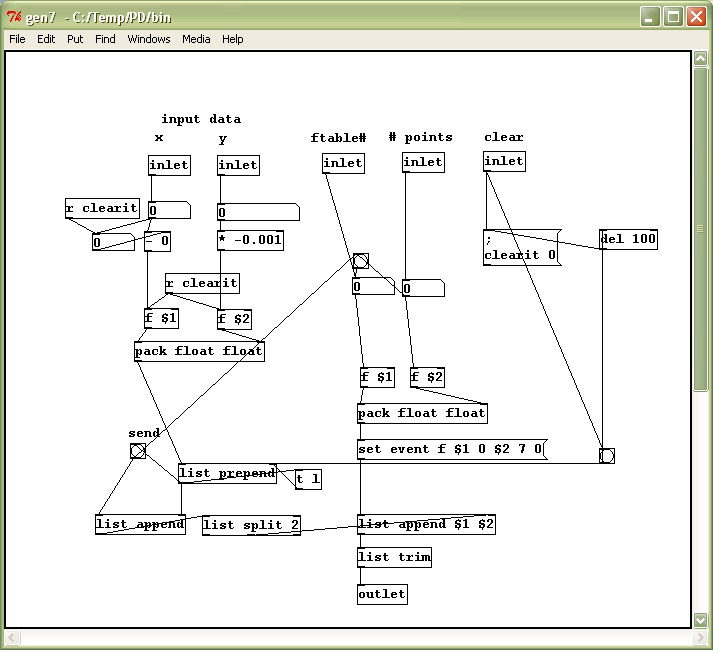Click the horizontal scrollbar right arrow
Image resolution: width=713 pixels, height=650 pixels.
point(700,638)
